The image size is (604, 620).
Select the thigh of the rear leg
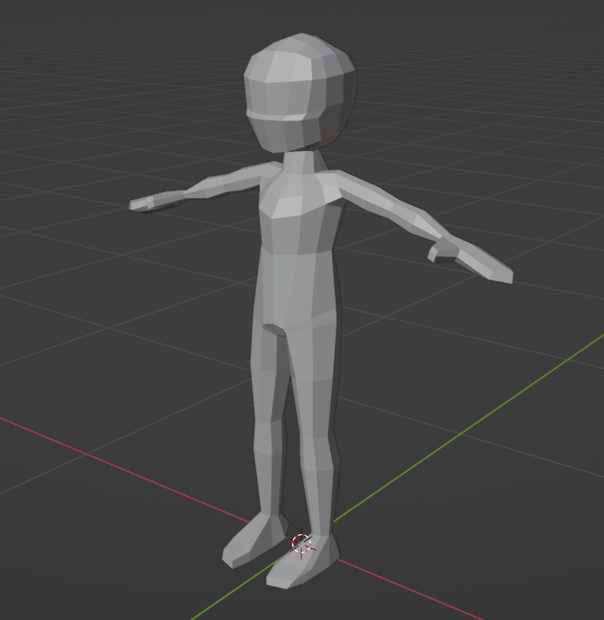[x=269, y=370]
